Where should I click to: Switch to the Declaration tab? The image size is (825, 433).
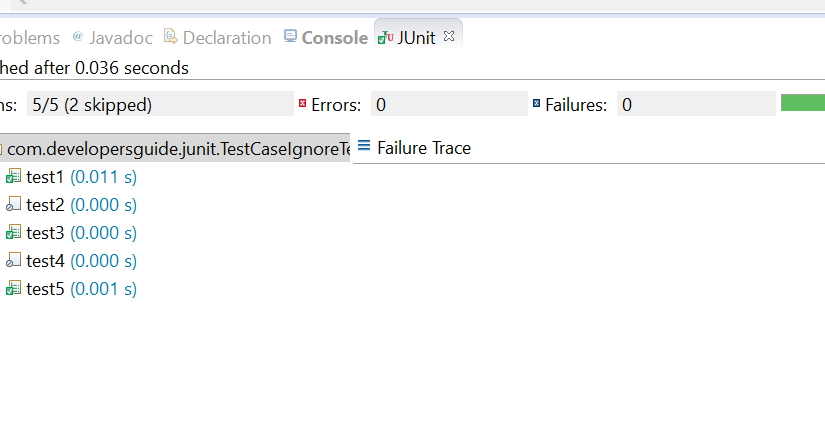coord(227,38)
